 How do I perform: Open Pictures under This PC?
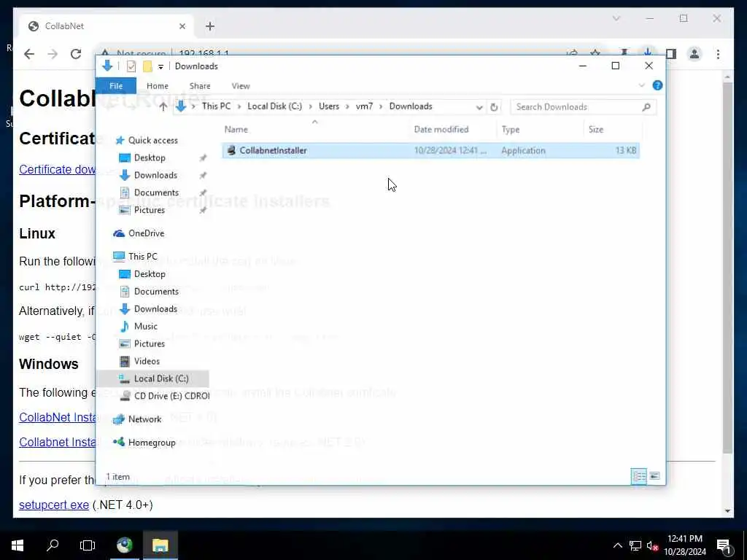[149, 344]
